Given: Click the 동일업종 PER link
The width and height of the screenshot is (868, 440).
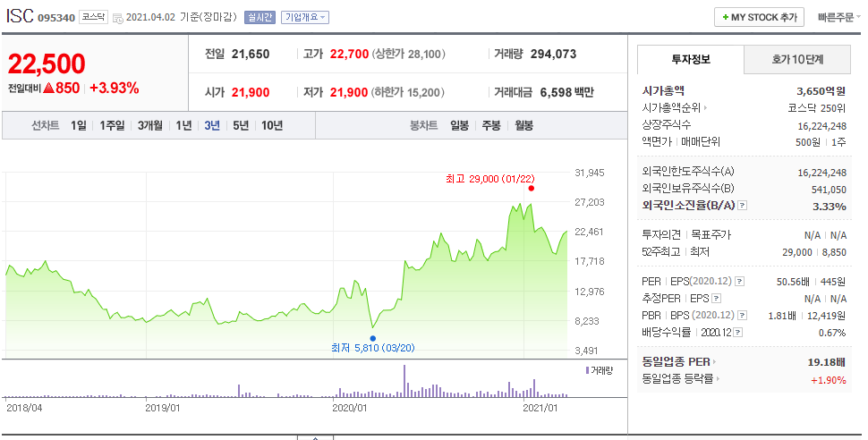Looking at the screenshot, I should (x=676, y=362).
